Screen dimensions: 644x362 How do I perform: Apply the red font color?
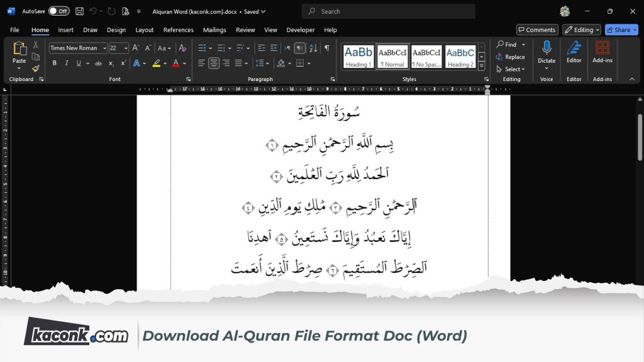coord(176,63)
